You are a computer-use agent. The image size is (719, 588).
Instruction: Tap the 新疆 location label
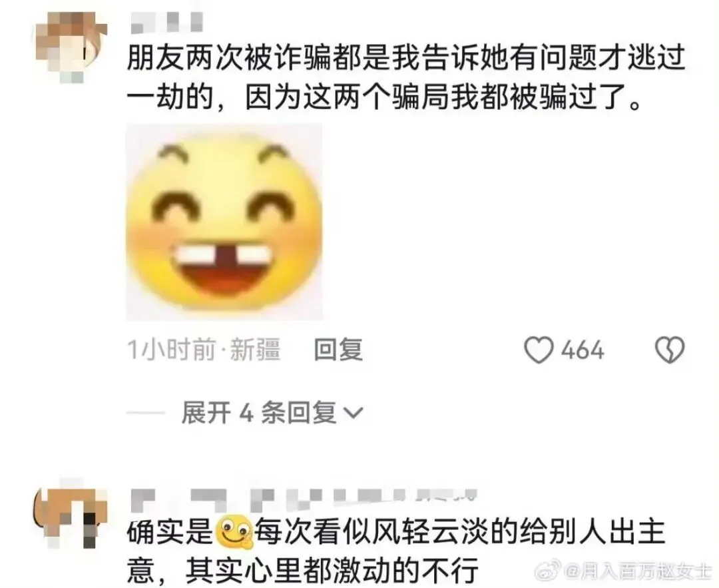pos(254,350)
